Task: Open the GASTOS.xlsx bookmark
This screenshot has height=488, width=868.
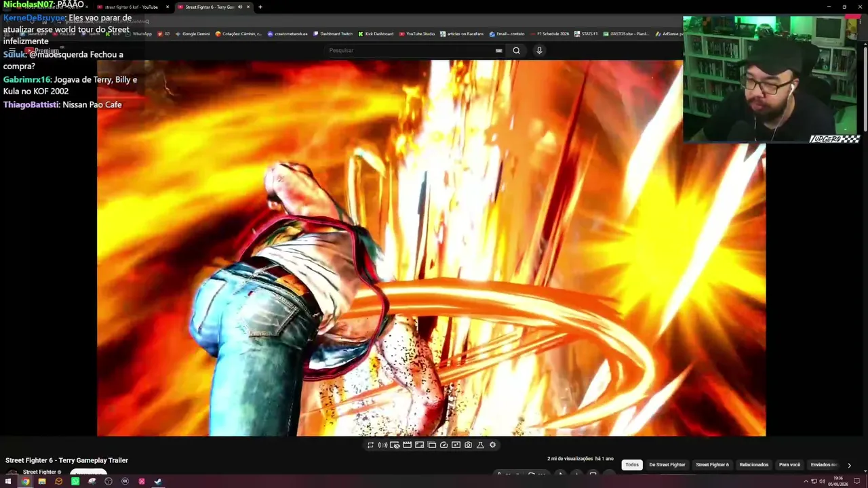Action: [x=626, y=34]
